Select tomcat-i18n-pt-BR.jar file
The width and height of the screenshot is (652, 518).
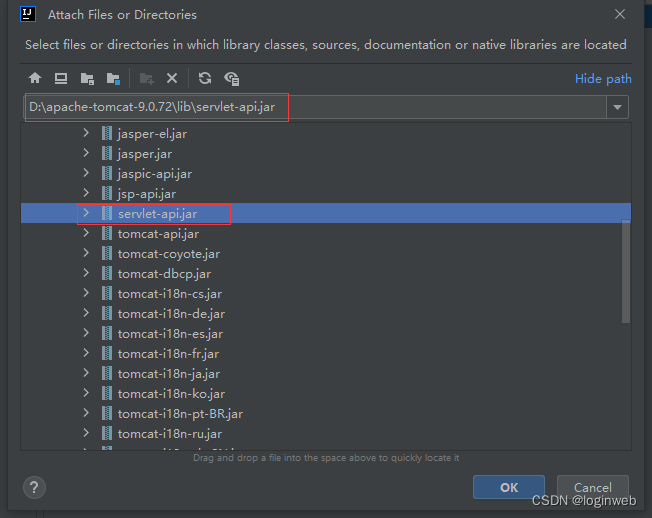180,414
